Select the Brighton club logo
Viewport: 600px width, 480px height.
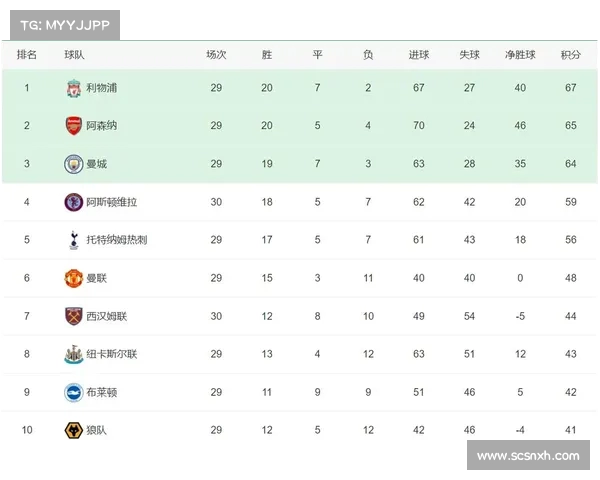(x=73, y=392)
